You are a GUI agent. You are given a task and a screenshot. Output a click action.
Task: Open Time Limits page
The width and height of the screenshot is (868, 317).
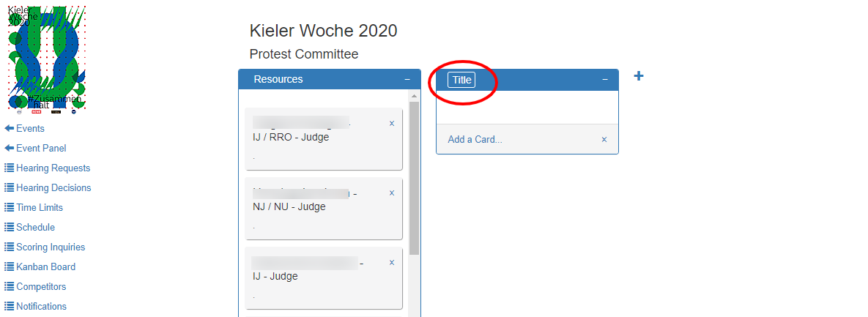34,207
